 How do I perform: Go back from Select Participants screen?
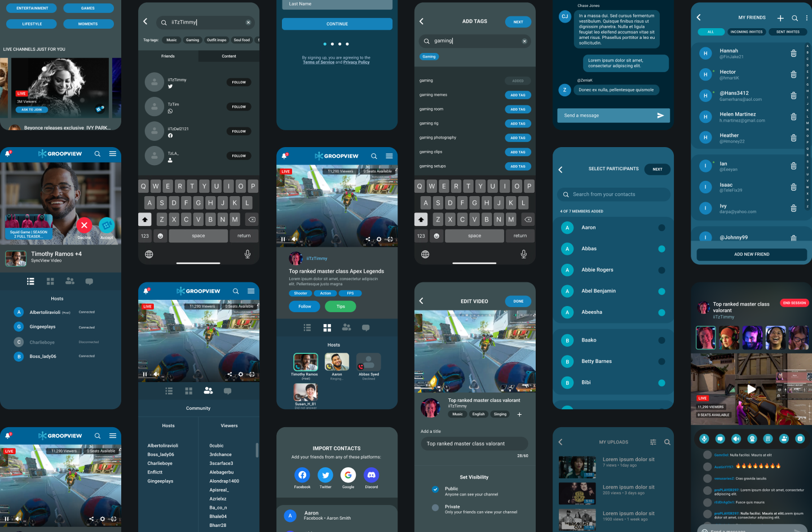point(561,170)
